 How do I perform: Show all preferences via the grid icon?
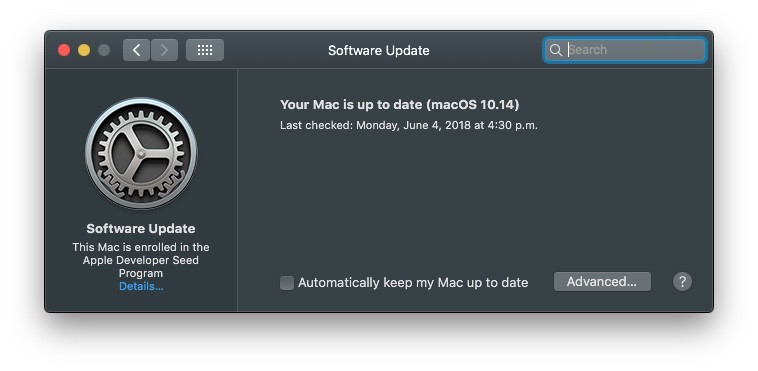pos(205,50)
